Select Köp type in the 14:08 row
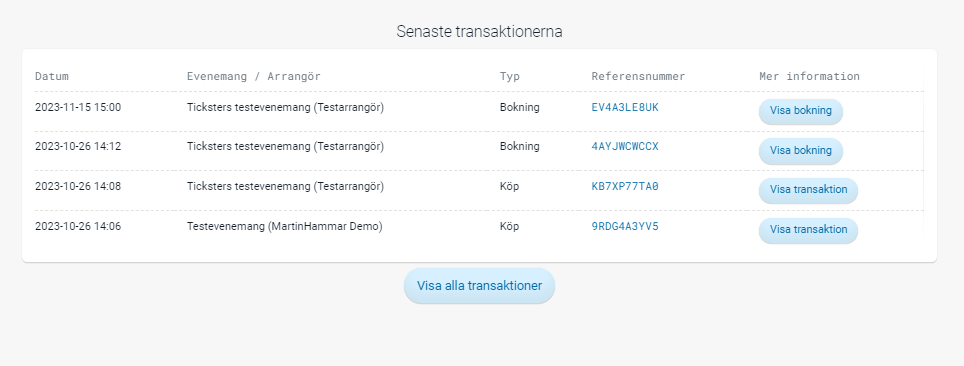This screenshot has width=964, height=366. coord(509,186)
